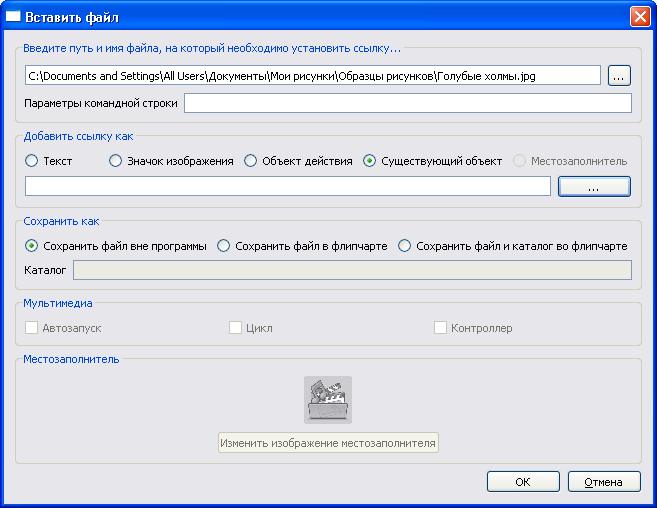This screenshot has height=508, width=657.
Task: Close the 'Вставить файл' dialog
Action: (640, 17)
